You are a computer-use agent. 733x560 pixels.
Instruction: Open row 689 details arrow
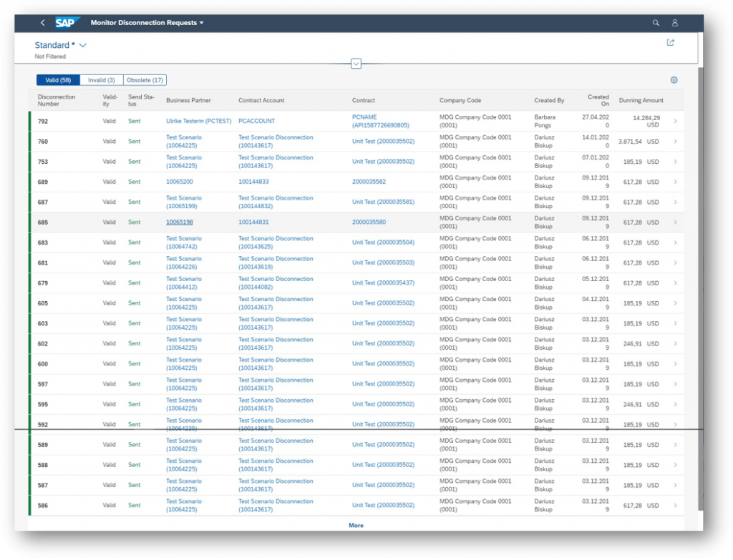coord(676,182)
